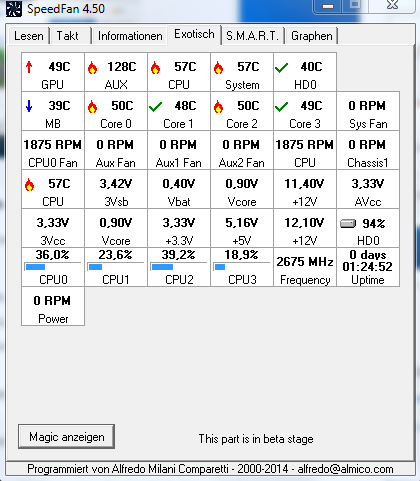Click the Chassis1 0 RPM cell
This screenshot has height=481, width=420.
pyautogui.click(x=368, y=150)
